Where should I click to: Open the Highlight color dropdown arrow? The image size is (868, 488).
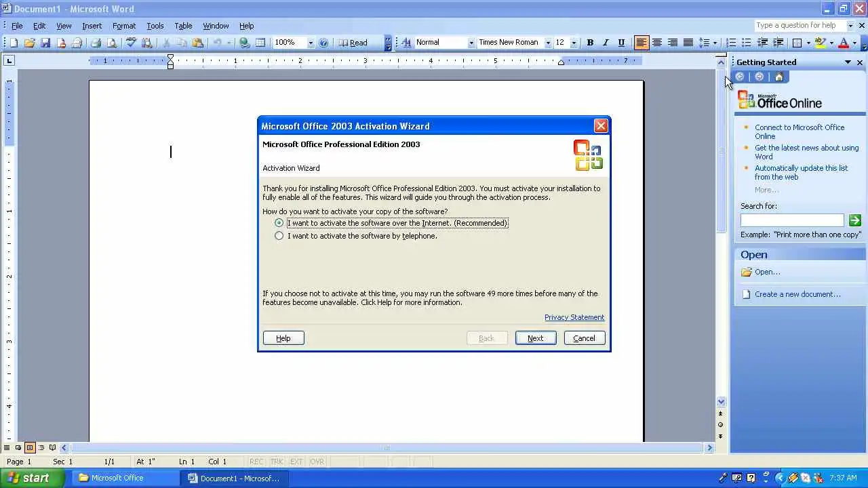pos(831,43)
